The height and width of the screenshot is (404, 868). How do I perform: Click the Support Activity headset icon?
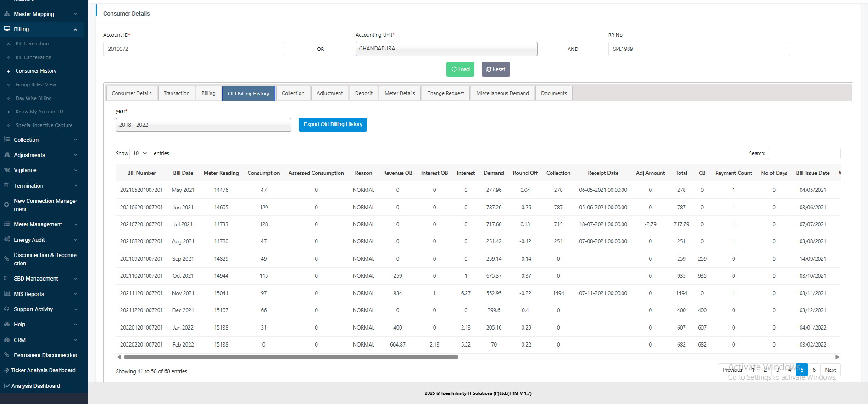click(6, 309)
